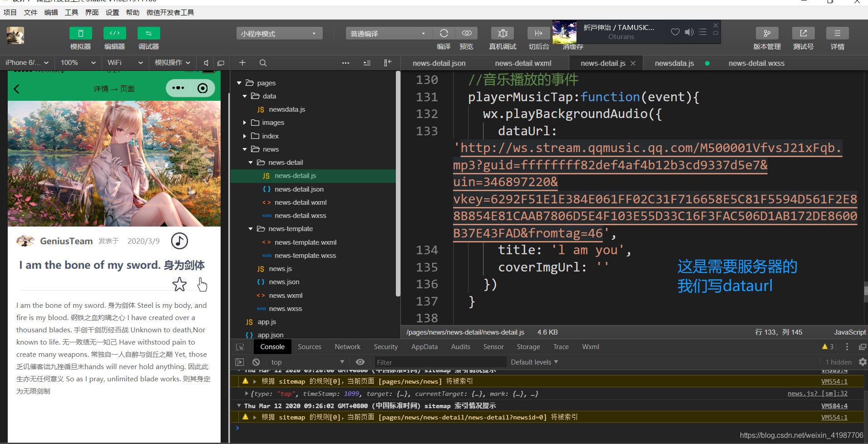The width and height of the screenshot is (868, 444).
Task: Click the capsule close circle button
Action: coord(202,88)
